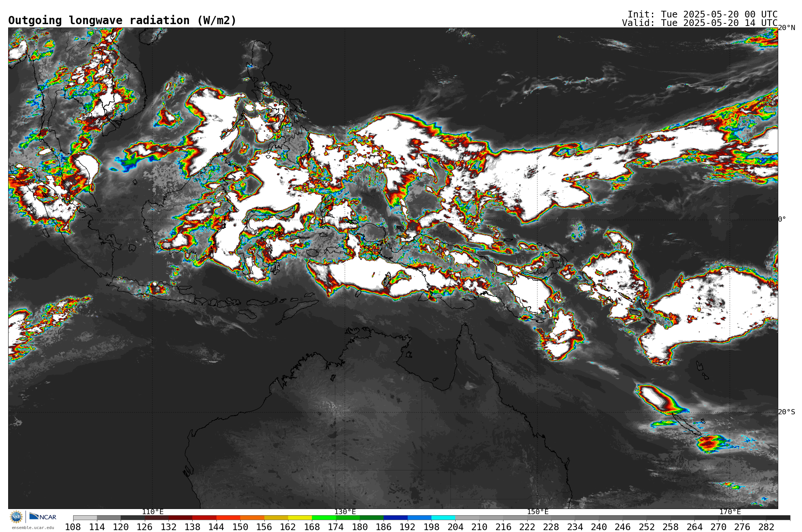Click the 276 colorbar tick label
This screenshot has height=532, width=802.
click(742, 527)
